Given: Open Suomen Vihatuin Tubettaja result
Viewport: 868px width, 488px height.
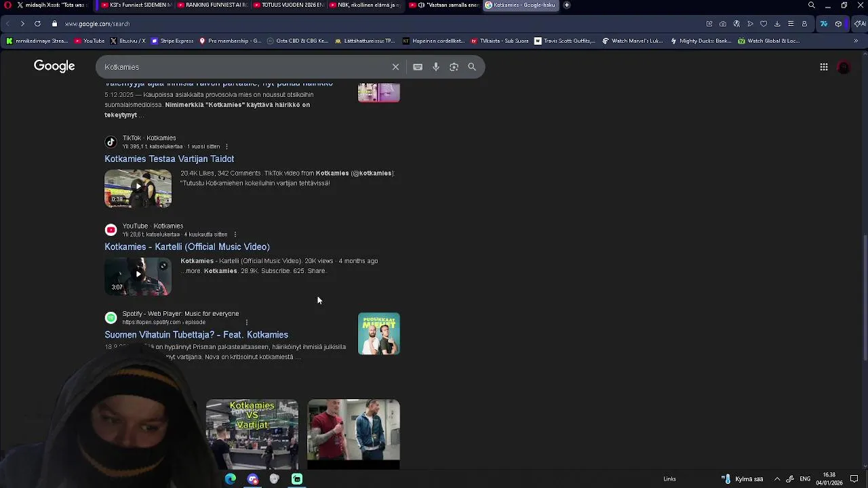Looking at the screenshot, I should [x=196, y=335].
